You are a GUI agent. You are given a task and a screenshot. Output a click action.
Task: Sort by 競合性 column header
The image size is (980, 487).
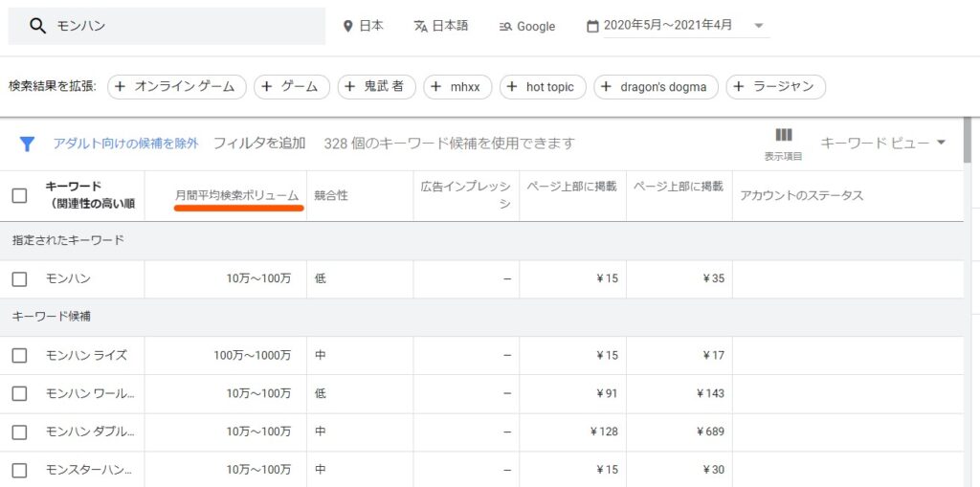[331, 196]
